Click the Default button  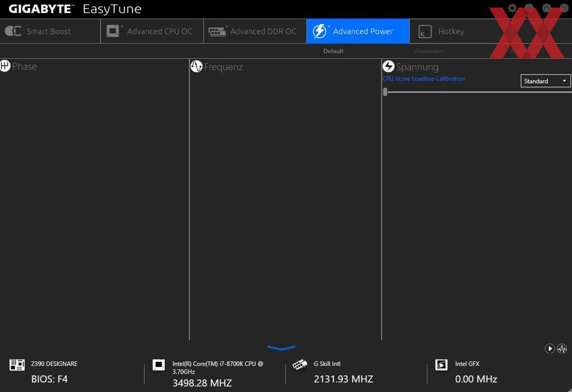(333, 51)
